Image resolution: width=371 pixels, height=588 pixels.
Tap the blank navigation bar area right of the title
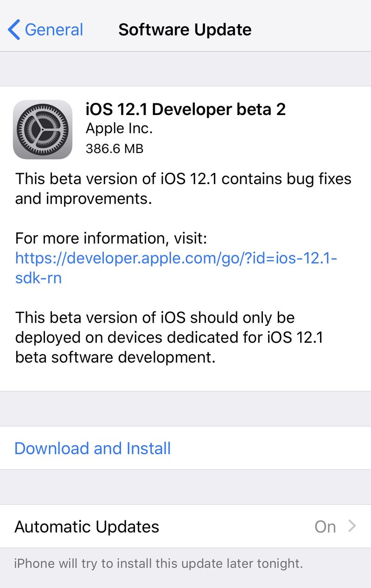click(311, 30)
